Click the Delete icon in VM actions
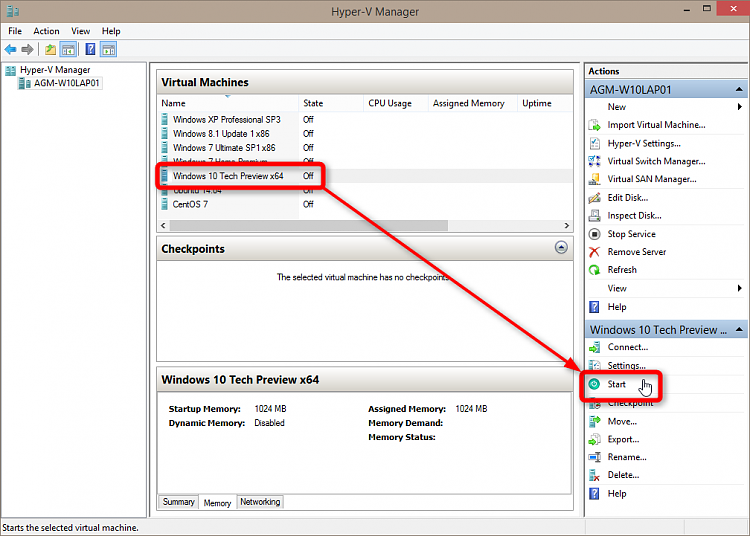Screen dimensions: 750x536 pos(595,475)
